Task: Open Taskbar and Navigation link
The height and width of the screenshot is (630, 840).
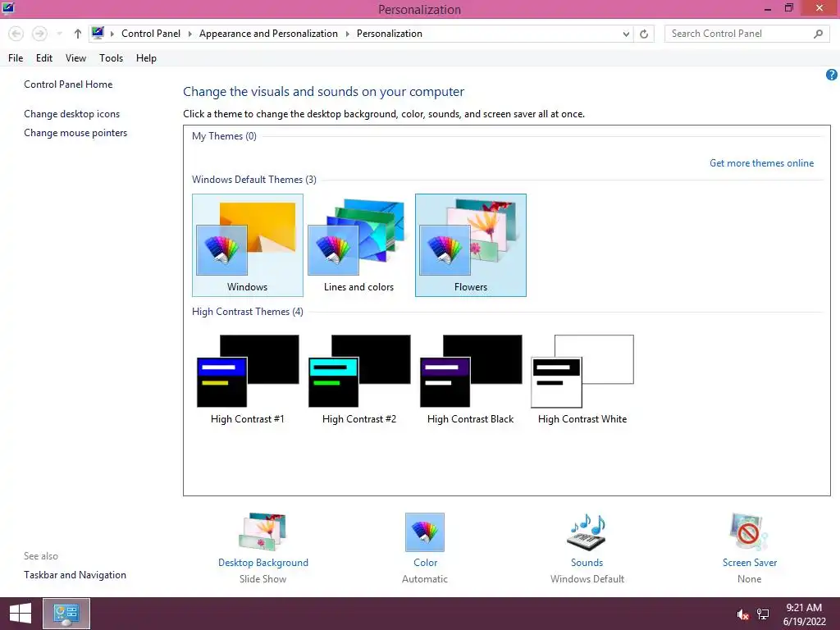Action: tap(75, 575)
